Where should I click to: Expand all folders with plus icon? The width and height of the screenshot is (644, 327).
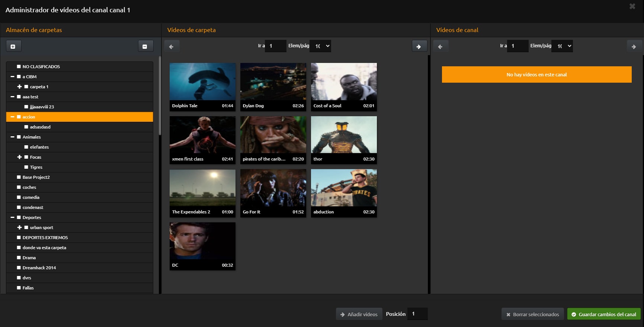click(13, 46)
